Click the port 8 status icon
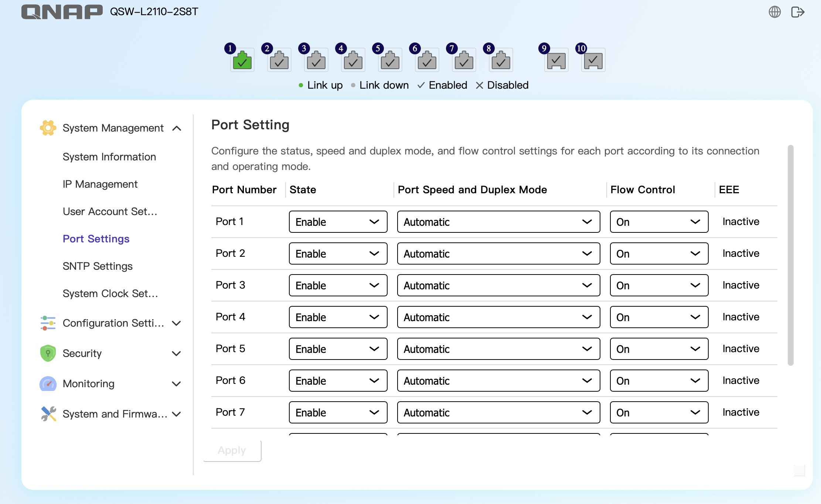Screen dimensions: 821x504 coord(501,60)
